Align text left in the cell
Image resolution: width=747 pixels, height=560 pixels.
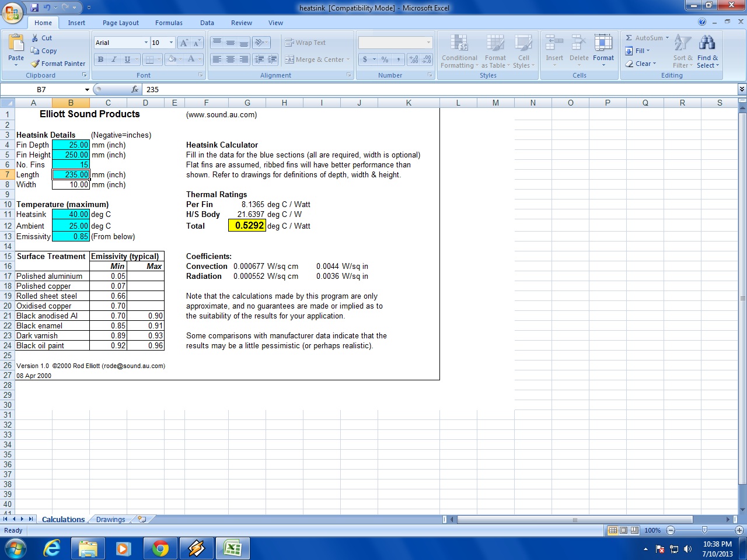tap(217, 60)
